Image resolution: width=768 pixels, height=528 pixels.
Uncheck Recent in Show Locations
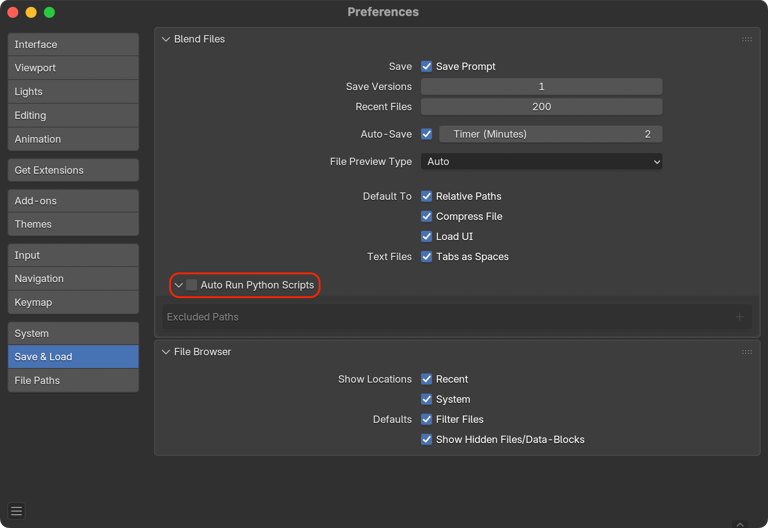tap(427, 379)
